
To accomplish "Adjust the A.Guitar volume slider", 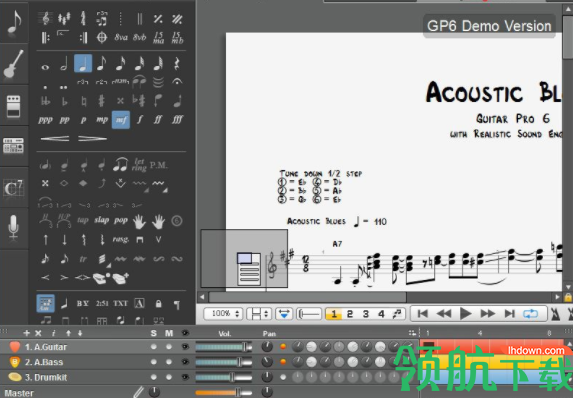I will [224, 346].
